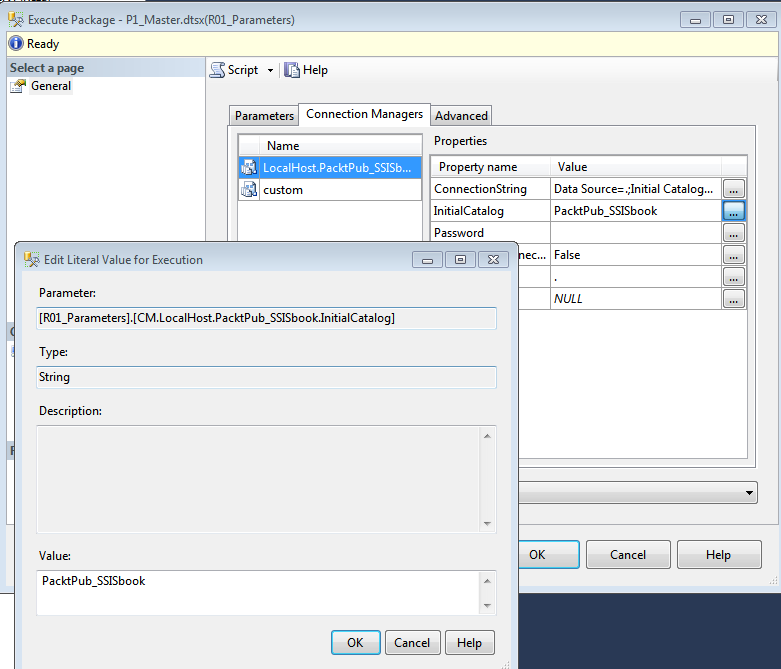Click the Value text field with PacktPub_SSISbook
The image size is (781, 669).
point(258,591)
